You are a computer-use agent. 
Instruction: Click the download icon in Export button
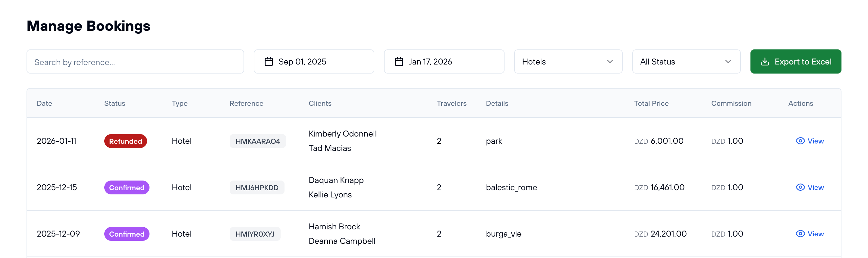tap(765, 62)
